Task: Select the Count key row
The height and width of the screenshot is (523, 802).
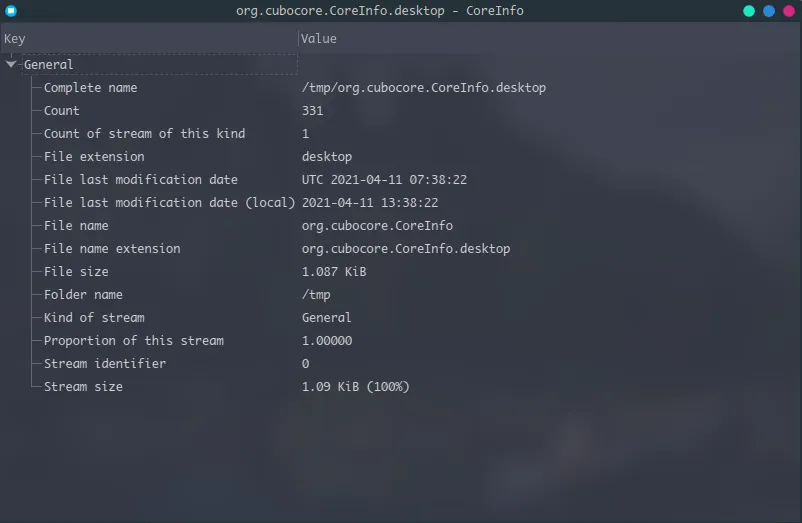Action: [x=61, y=110]
